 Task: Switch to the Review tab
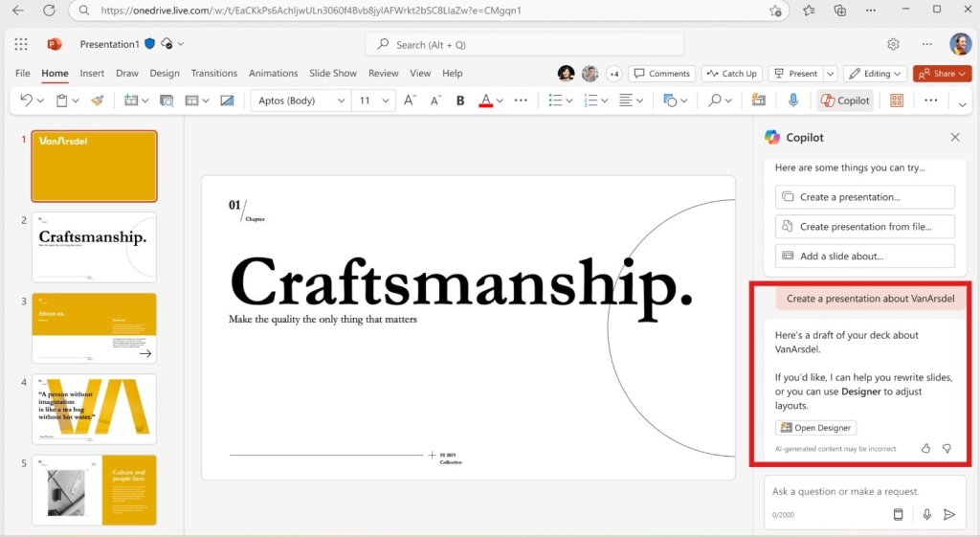pos(383,73)
